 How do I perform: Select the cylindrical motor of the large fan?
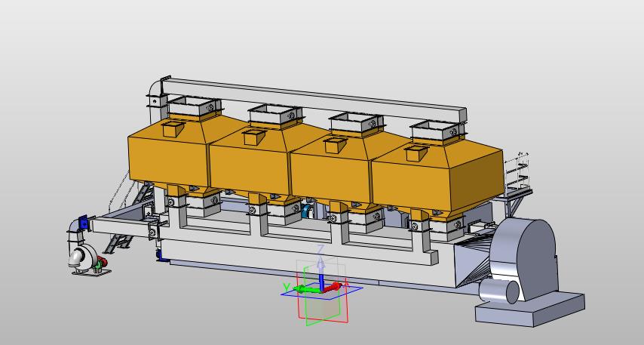tap(499, 291)
